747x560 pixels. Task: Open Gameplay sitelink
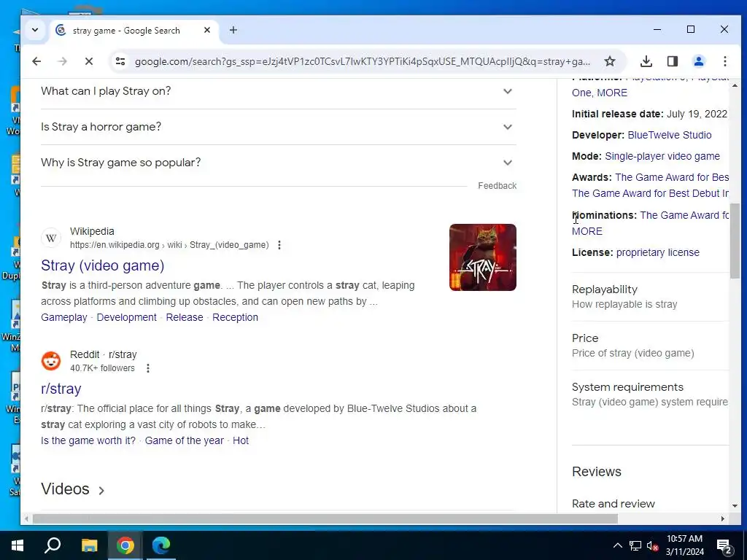coord(64,317)
